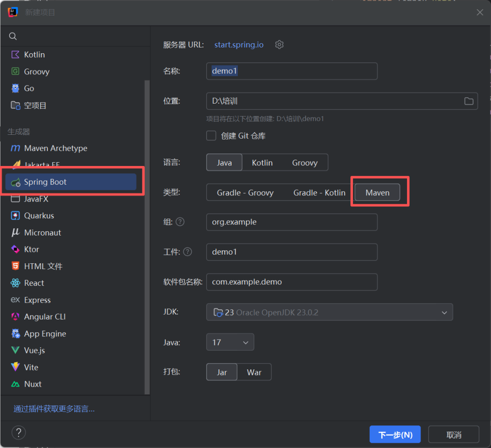This screenshot has width=491, height=448.
Task: Select the Kotlin project type icon
Action: click(15, 55)
